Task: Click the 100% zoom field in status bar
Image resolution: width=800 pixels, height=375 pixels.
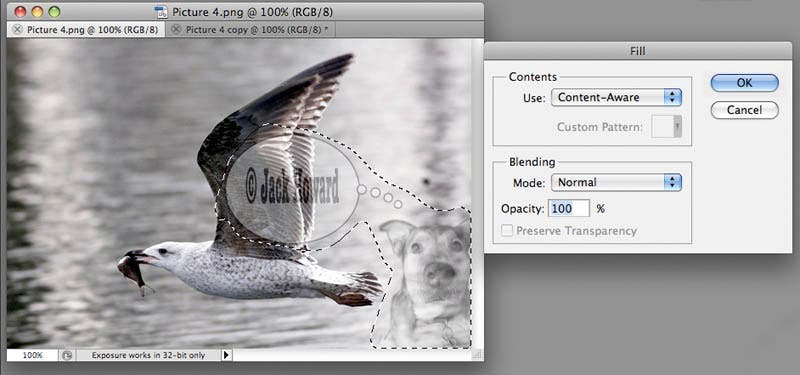Action: tap(33, 355)
